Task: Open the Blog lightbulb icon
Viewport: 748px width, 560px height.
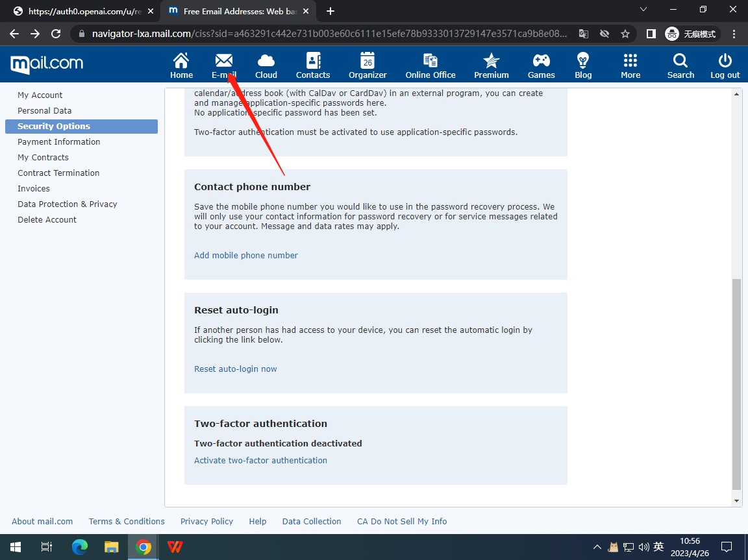Action: pos(583,61)
